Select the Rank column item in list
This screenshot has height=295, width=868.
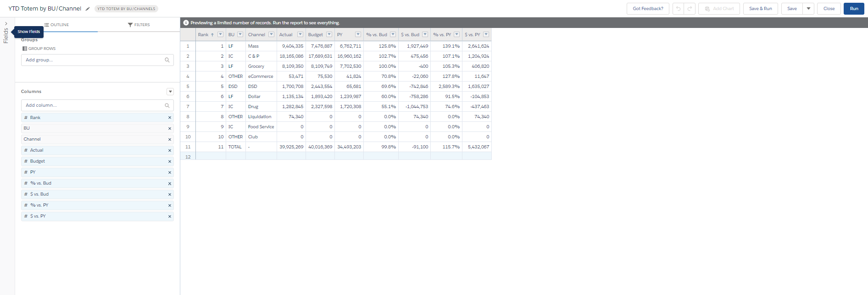97,118
